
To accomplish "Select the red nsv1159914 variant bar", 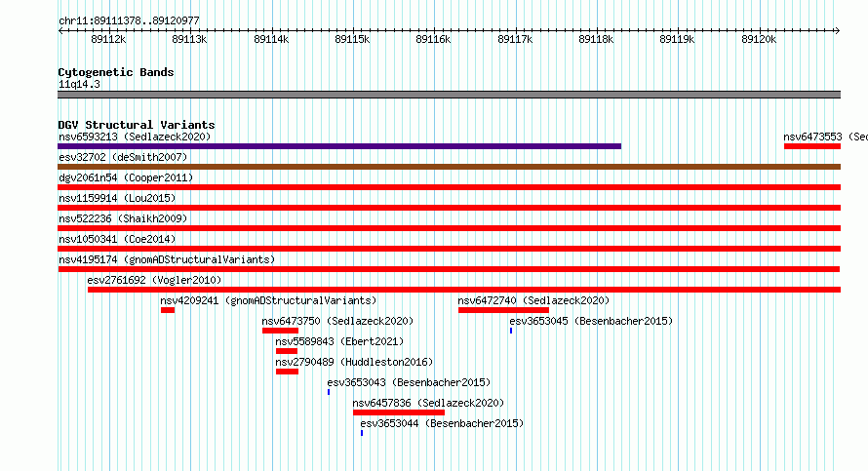I will pos(449,208).
